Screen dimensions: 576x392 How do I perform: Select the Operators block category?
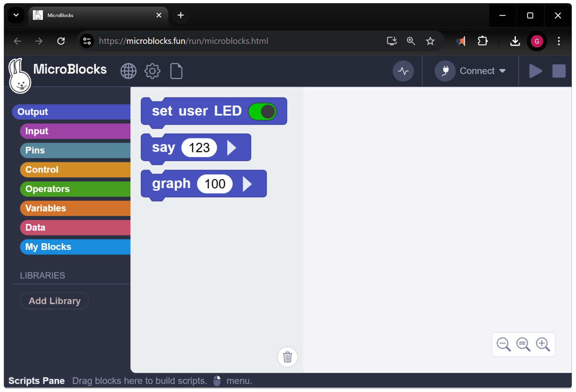75,189
